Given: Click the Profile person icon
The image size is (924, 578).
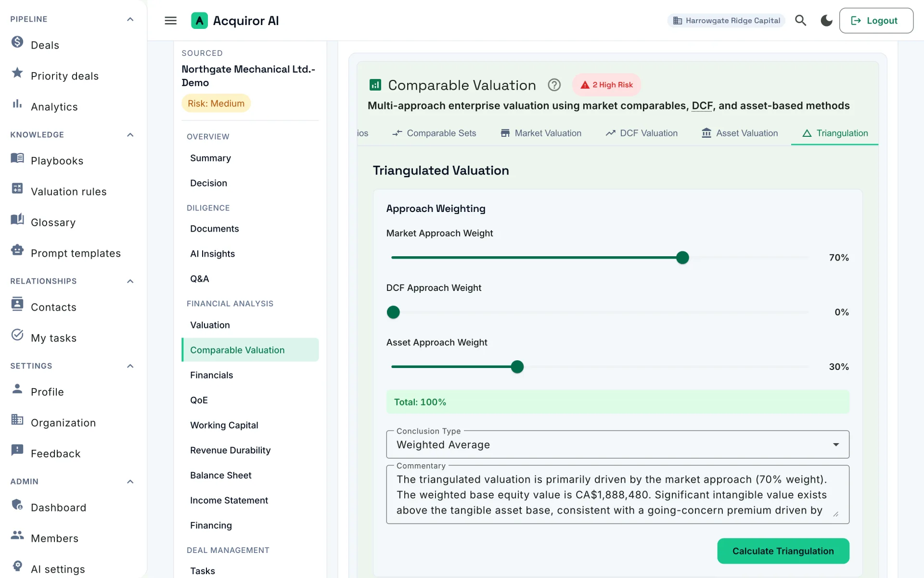Looking at the screenshot, I should [17, 389].
